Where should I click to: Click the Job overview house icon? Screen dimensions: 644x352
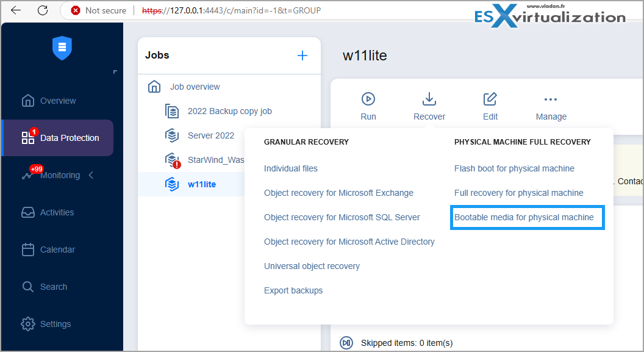pyautogui.click(x=154, y=87)
